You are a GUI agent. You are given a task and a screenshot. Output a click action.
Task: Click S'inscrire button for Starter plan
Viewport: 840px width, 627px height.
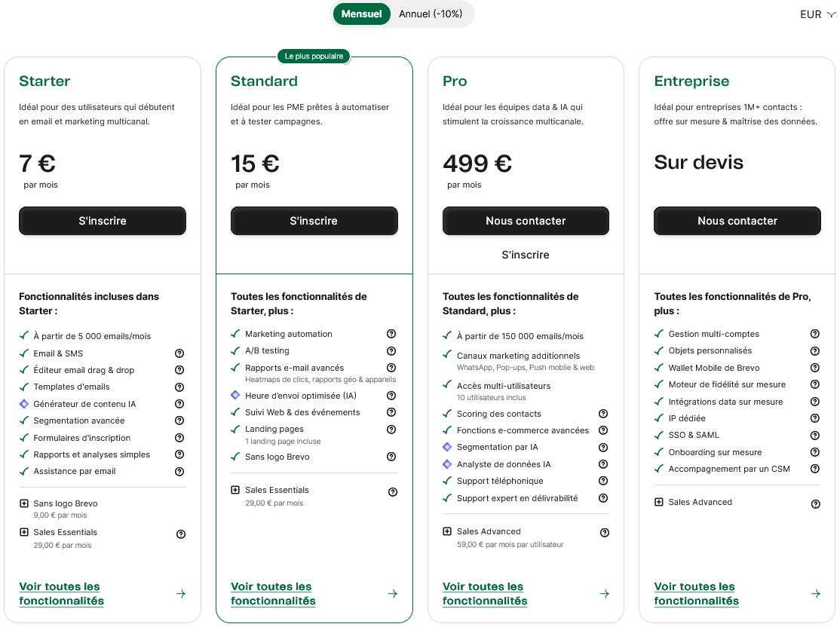pos(103,221)
